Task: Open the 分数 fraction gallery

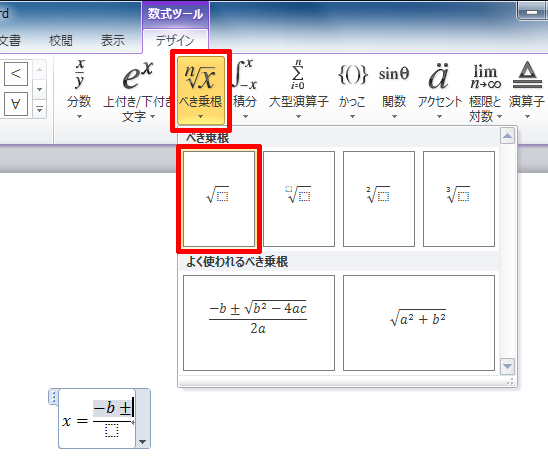Action: click(x=79, y=89)
